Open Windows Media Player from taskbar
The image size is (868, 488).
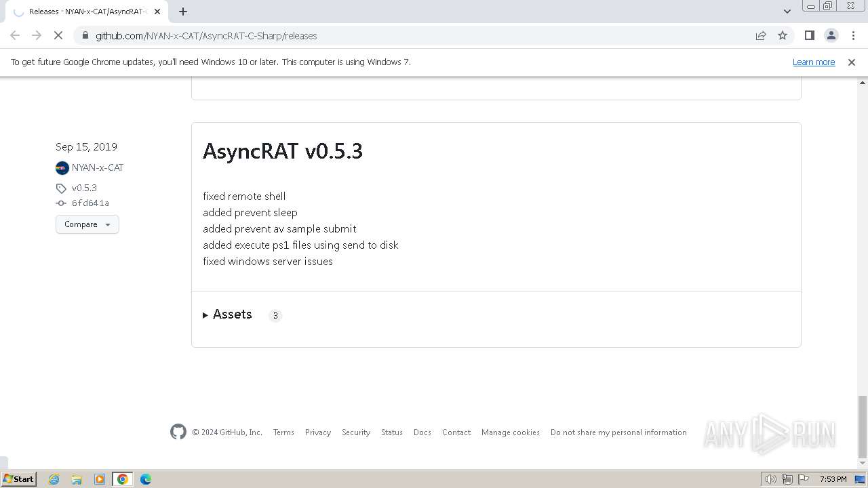100,479
